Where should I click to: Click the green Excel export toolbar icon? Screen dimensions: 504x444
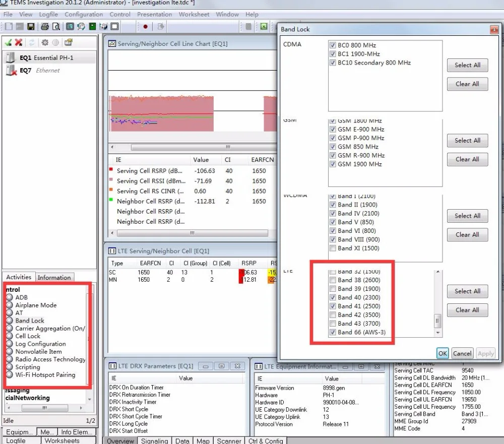click(x=264, y=26)
